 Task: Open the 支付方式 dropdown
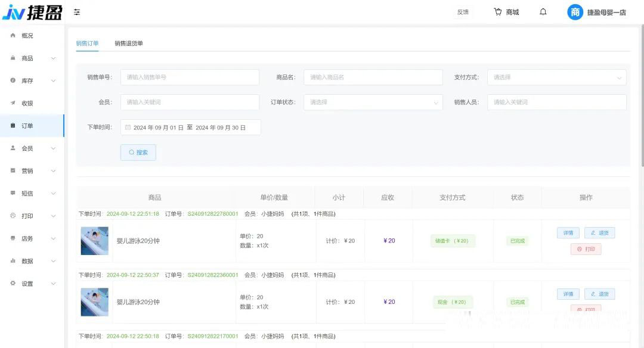coord(556,77)
